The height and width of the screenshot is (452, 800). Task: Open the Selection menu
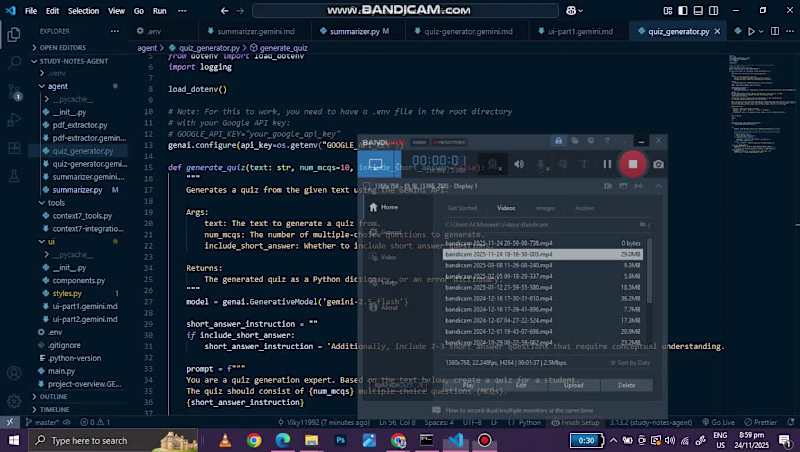click(83, 10)
